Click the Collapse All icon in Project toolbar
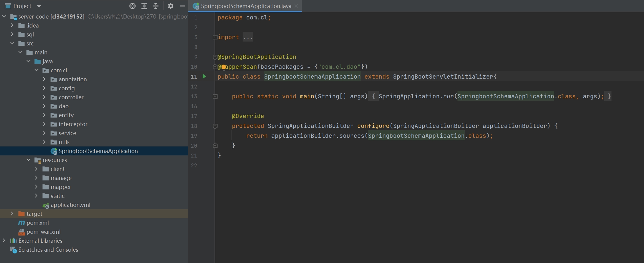The image size is (644, 263). click(156, 6)
